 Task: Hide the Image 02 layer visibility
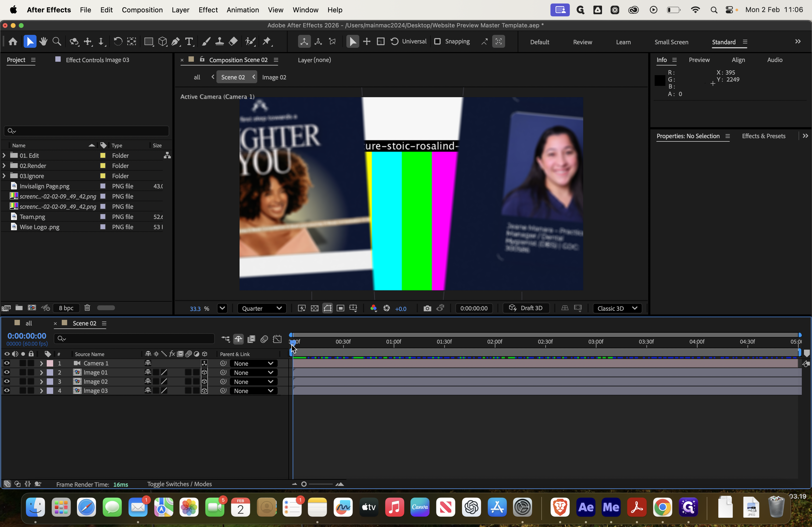pos(7,382)
